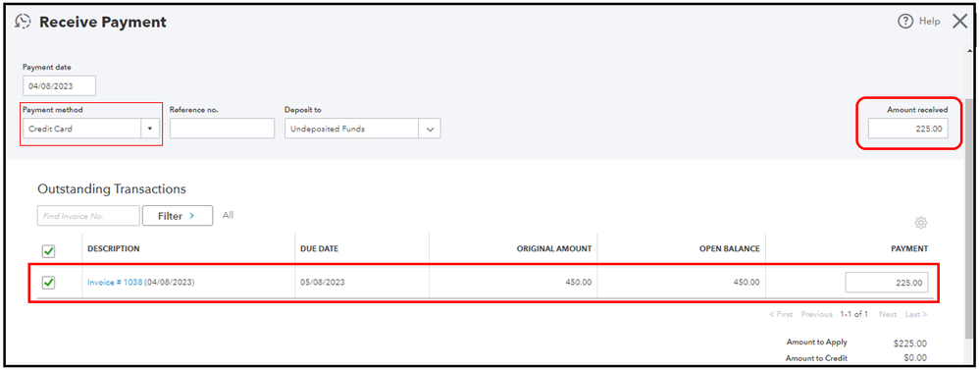Click the DUE DATE column header

[320, 248]
